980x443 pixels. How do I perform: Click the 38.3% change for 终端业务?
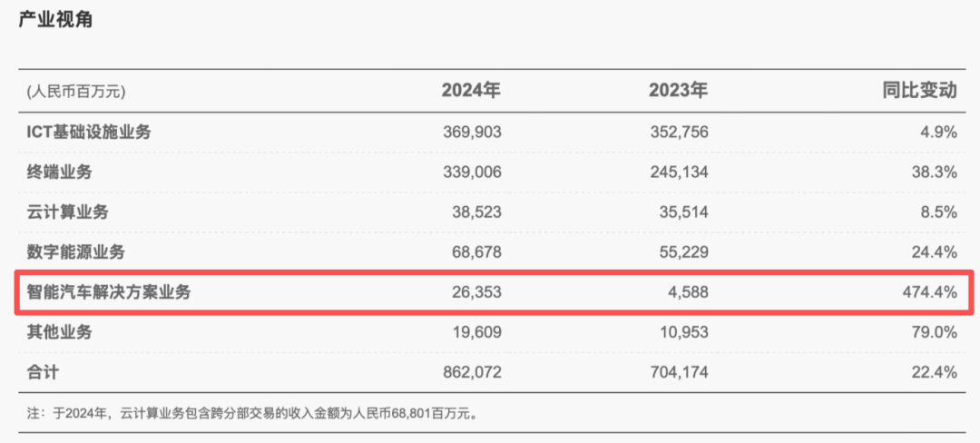pyautogui.click(x=935, y=172)
